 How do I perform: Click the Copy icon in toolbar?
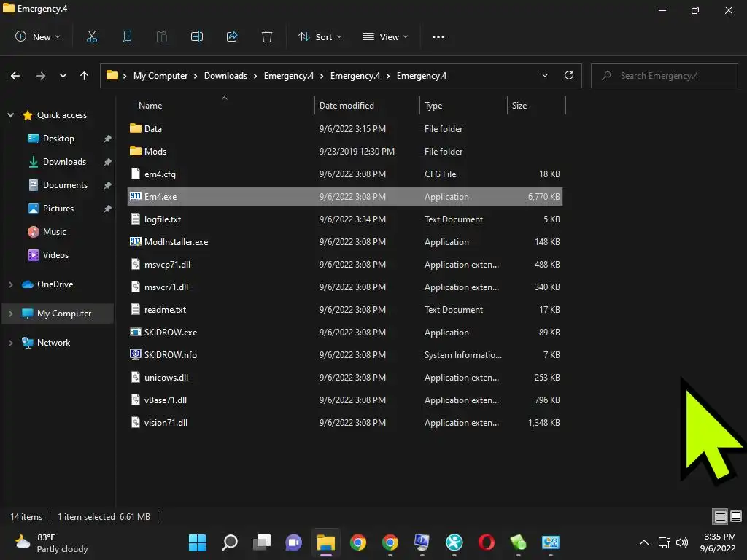127,36
